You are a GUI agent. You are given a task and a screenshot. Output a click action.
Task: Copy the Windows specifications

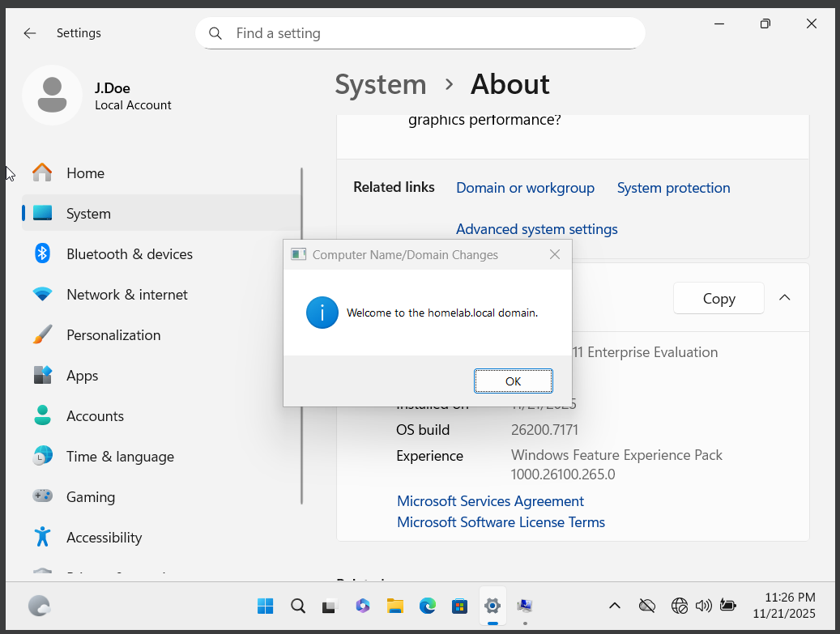tap(718, 298)
